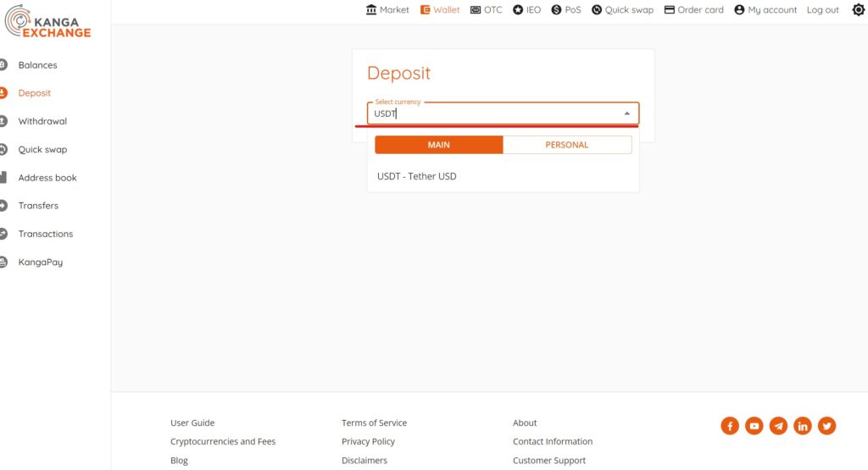868x470 pixels.
Task: Open Customer Support link
Action: 549,460
